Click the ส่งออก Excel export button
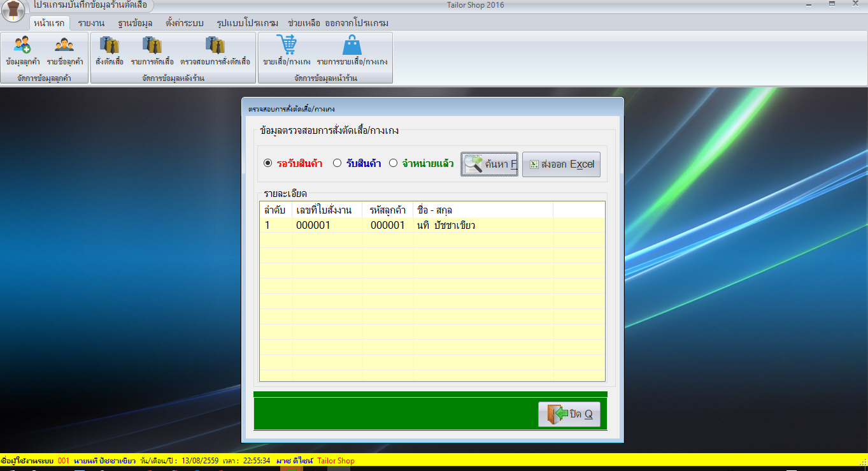The width and height of the screenshot is (868, 471). click(x=561, y=164)
